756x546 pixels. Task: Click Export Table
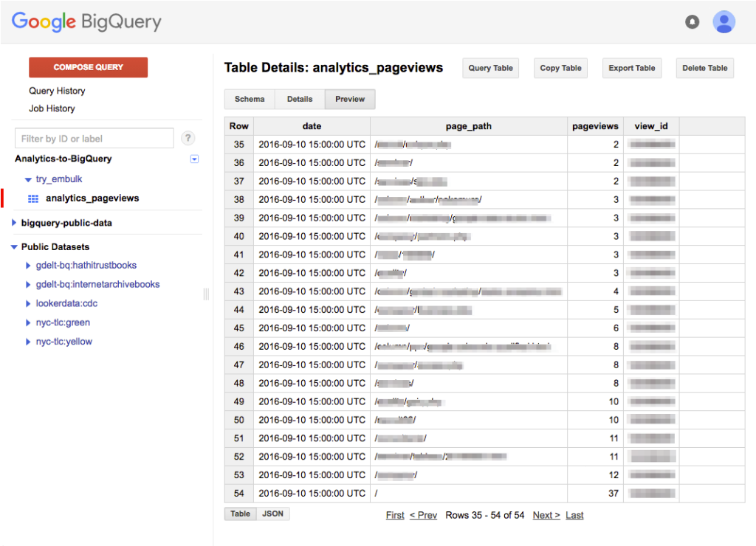pos(631,67)
